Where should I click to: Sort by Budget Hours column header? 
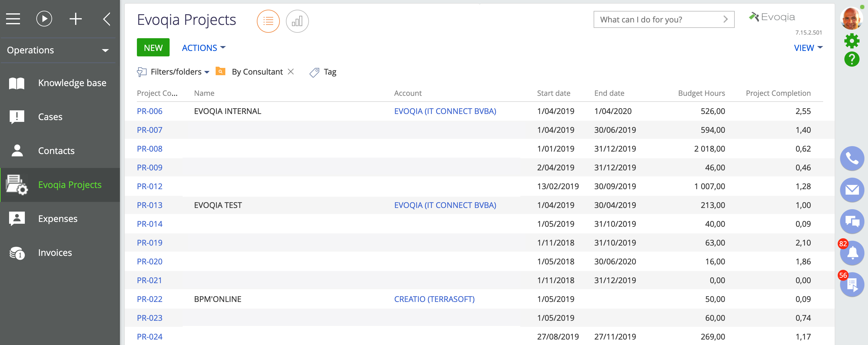pyautogui.click(x=701, y=93)
